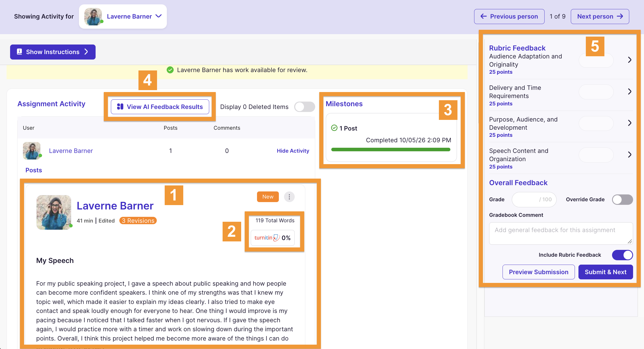Open the Turnitin 0% similarity report
Screen dimensions: 644x349
tap(273, 238)
